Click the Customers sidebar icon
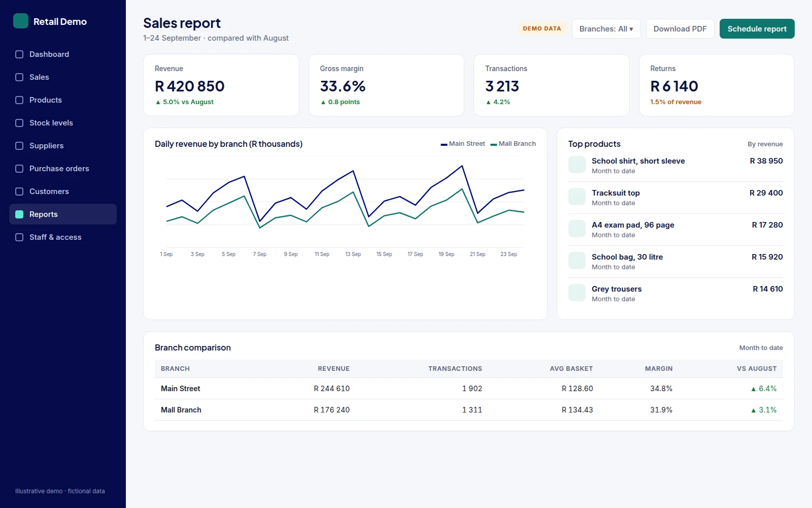The height and width of the screenshot is (508, 812). 19,192
